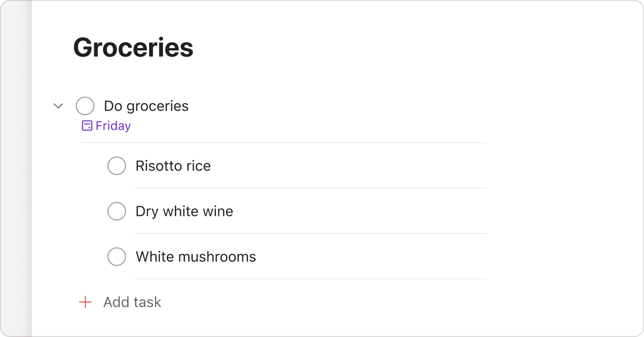The image size is (644, 337).
Task: Click empty space in Risotto rice row
Action: click(347, 166)
